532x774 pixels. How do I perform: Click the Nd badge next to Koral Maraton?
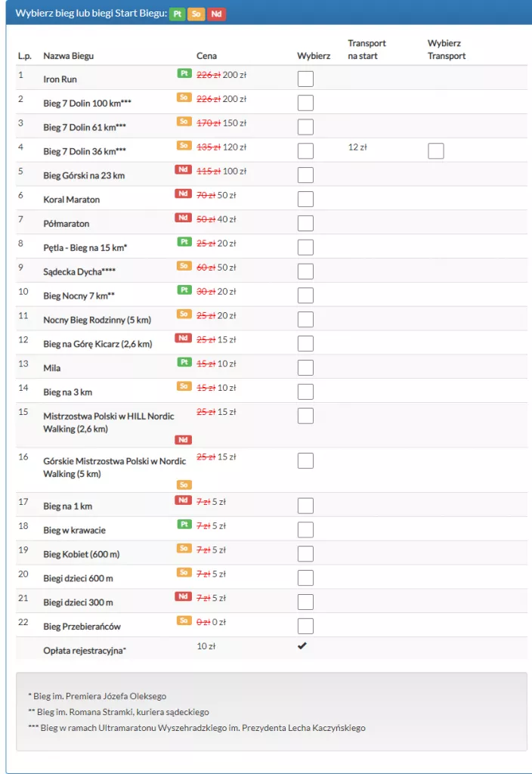tap(183, 193)
